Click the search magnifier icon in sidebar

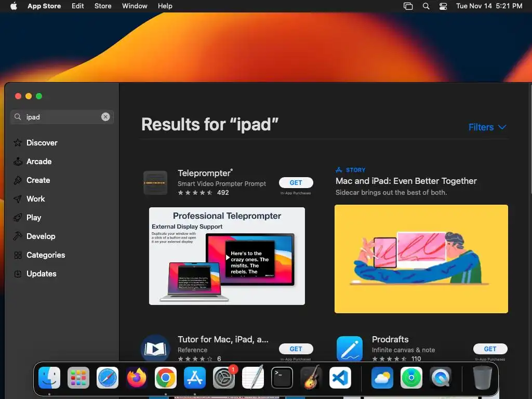point(18,117)
